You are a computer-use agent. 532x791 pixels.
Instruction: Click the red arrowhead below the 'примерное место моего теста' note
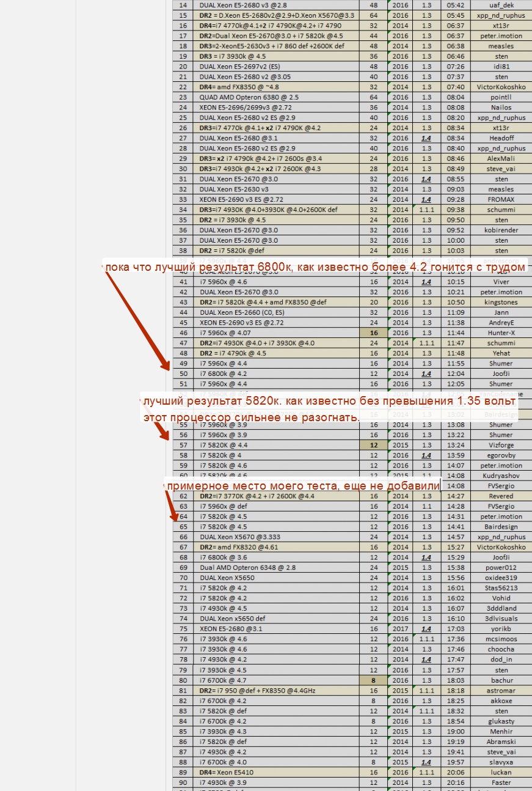pyautogui.click(x=175, y=517)
